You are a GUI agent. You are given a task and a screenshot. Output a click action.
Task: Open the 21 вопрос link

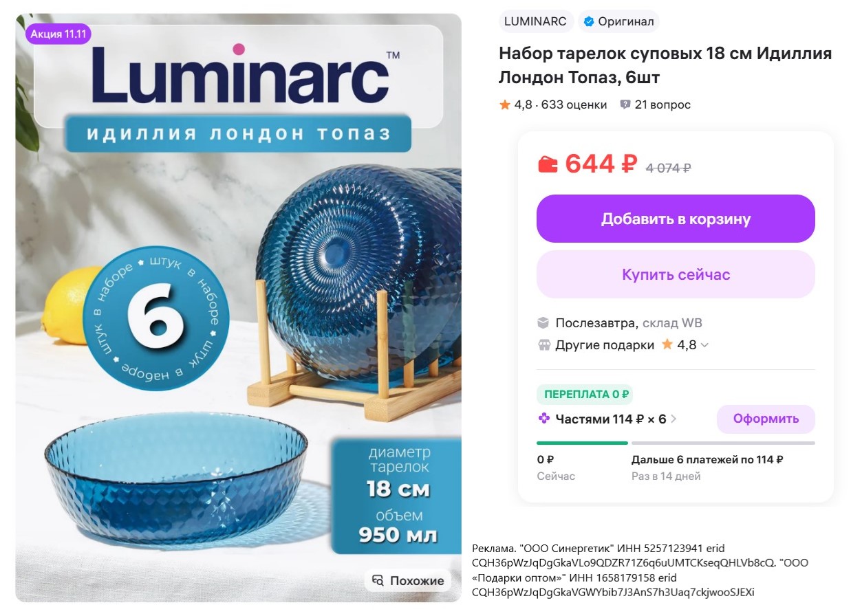(663, 104)
